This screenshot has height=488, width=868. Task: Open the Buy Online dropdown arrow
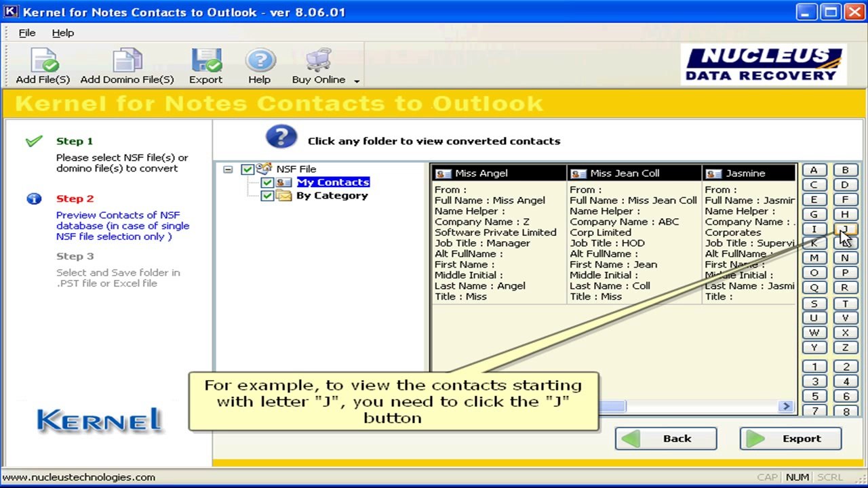point(357,81)
